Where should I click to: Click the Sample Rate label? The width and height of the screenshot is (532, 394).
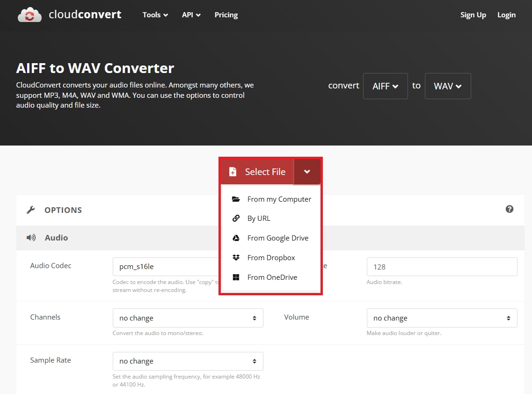tap(51, 360)
